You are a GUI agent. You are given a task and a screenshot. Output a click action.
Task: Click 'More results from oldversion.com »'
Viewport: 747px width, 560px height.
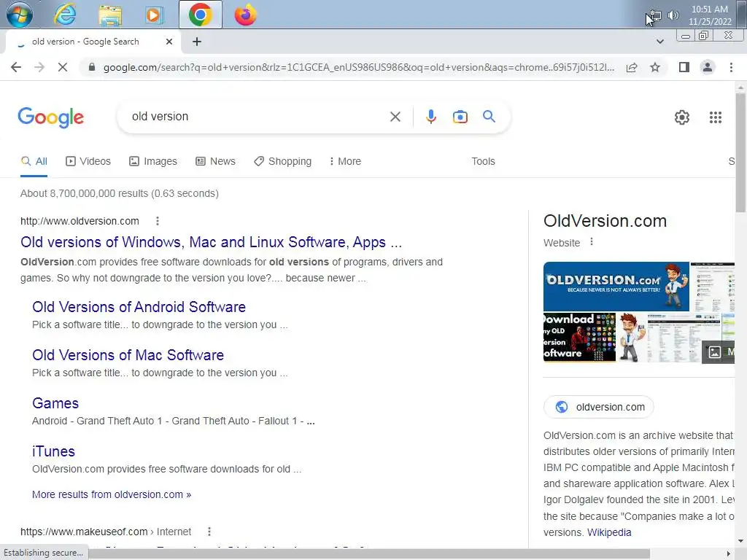click(112, 495)
